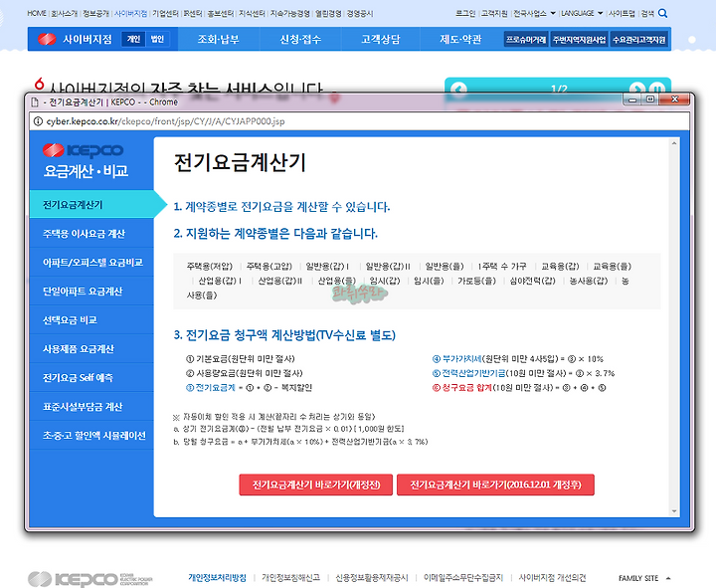Click 사이트맵 link in top header
The height and width of the screenshot is (588, 716).
pyautogui.click(x=622, y=13)
